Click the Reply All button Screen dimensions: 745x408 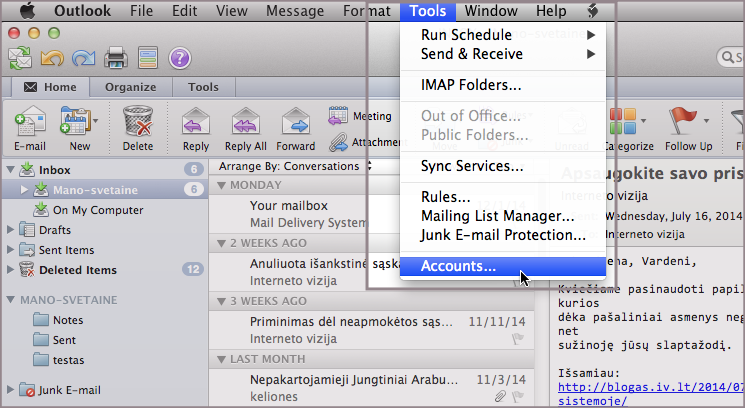click(x=245, y=125)
